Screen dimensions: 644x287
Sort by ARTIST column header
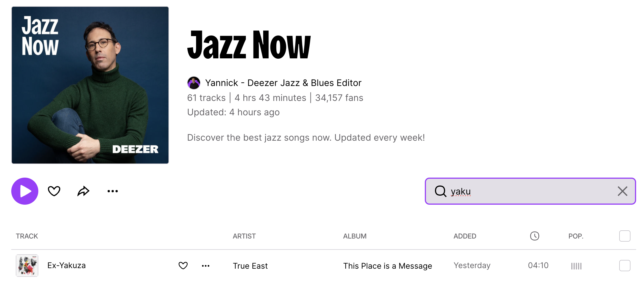tap(244, 236)
